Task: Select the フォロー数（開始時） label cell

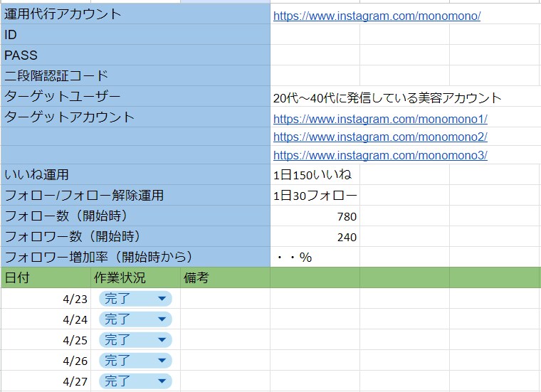Action: [135, 216]
